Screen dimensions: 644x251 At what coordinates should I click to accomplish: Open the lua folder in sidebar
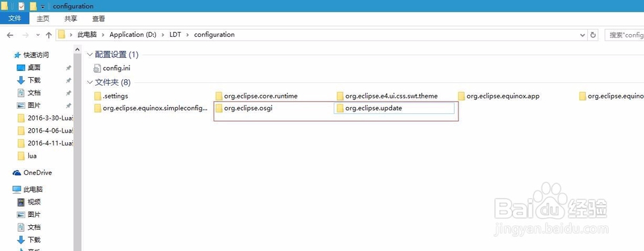(x=27, y=156)
